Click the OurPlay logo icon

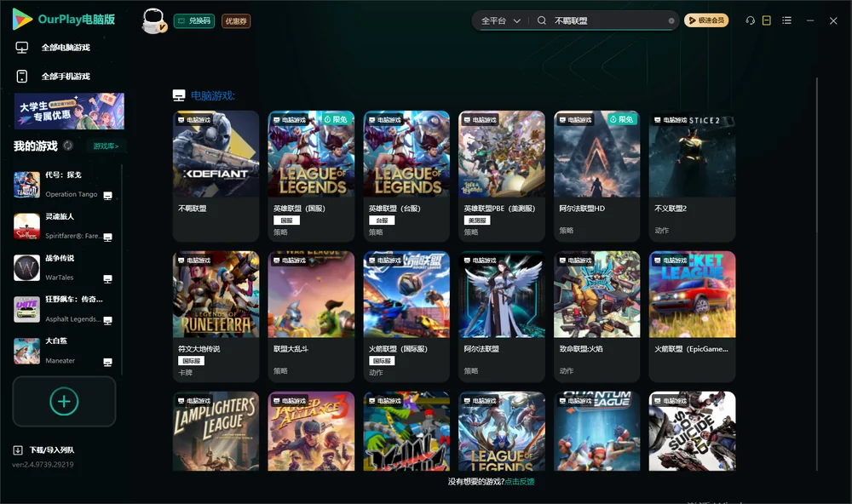[22, 19]
